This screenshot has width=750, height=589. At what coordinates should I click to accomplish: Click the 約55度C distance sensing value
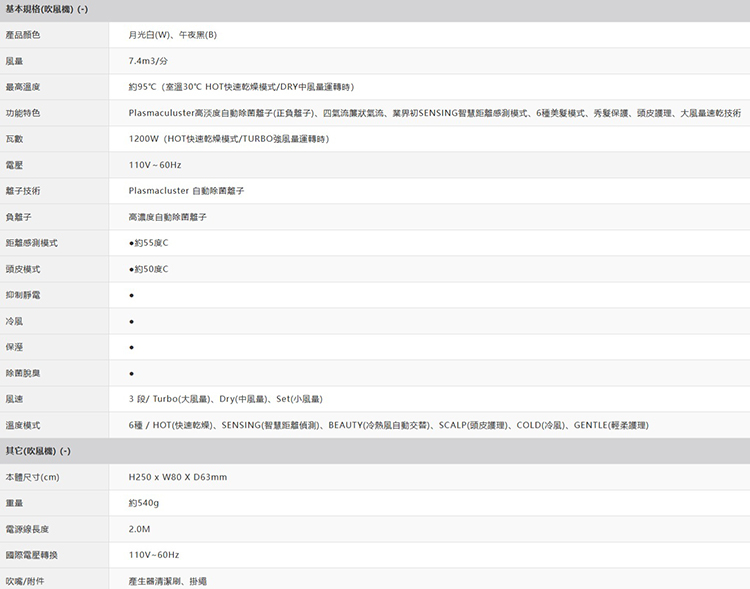[x=149, y=243]
